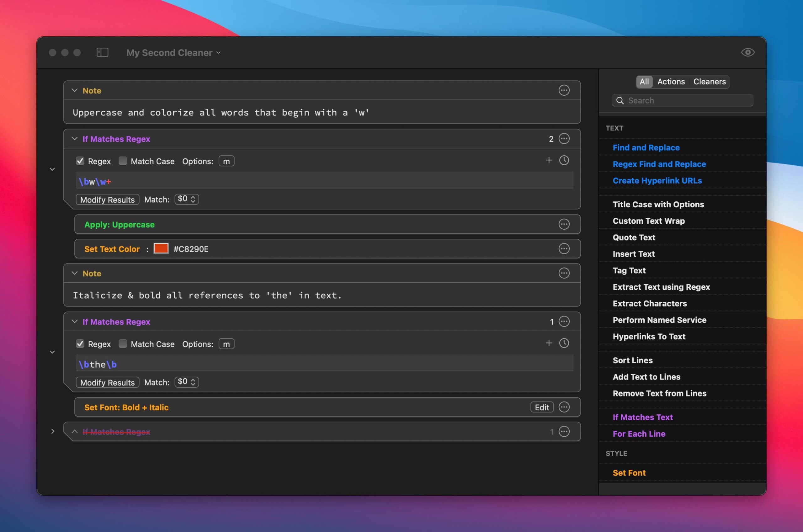Open the #C8290E color swatch
The image size is (803, 532).
(161, 249)
